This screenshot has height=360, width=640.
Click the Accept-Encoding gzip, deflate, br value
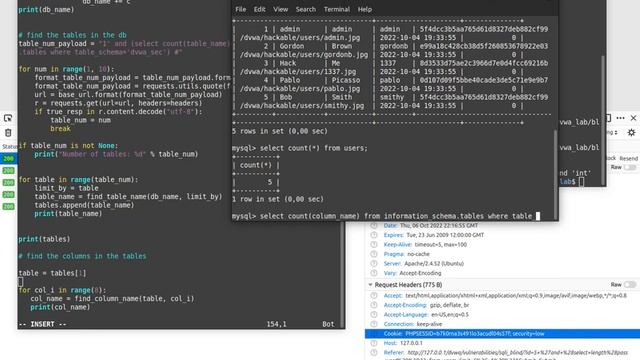pyautogui.click(x=449, y=305)
